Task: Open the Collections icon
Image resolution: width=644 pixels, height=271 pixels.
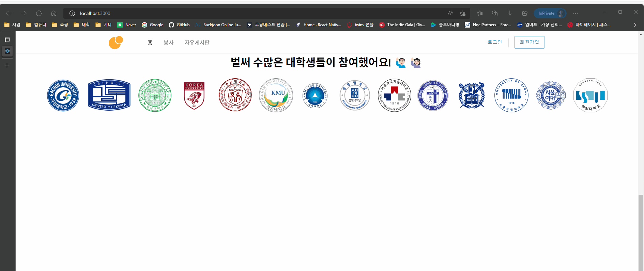Action: click(x=495, y=13)
